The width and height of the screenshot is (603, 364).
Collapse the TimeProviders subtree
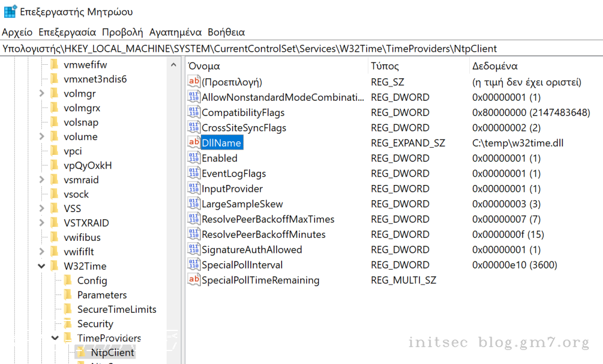point(55,338)
